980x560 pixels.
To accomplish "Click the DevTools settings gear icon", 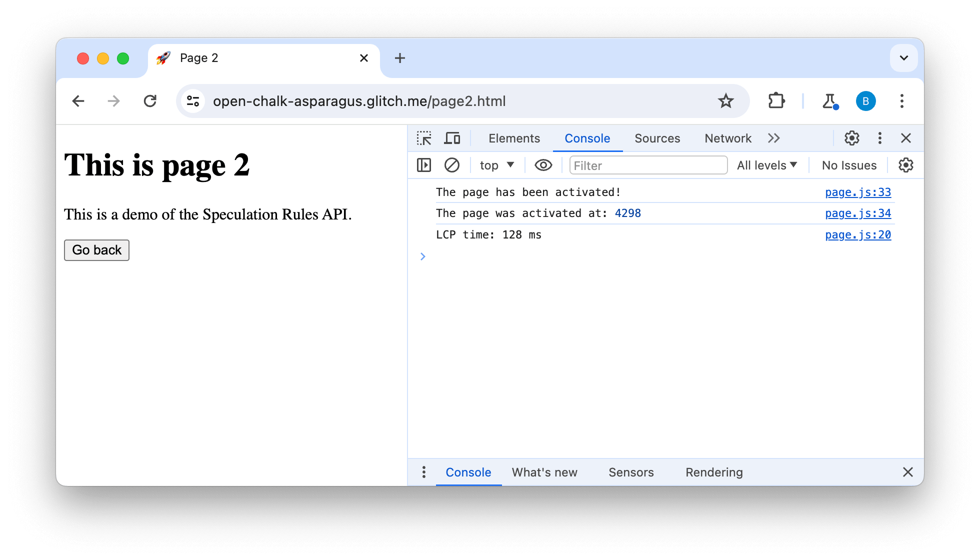I will [852, 137].
